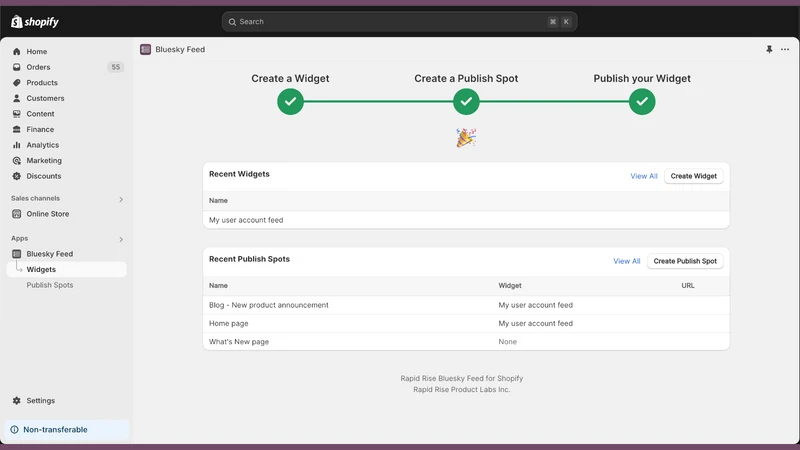View All recent widgets
800x450 pixels.
click(644, 176)
